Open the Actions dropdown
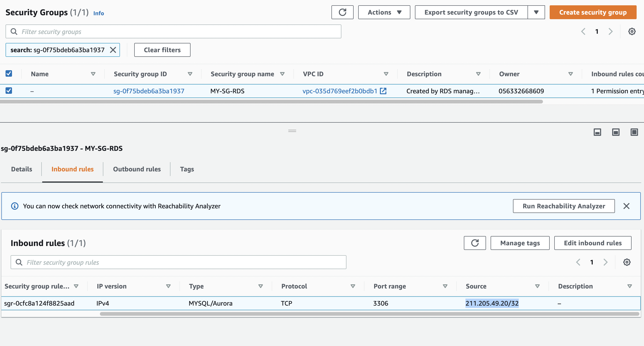The height and width of the screenshot is (346, 644). (x=384, y=12)
